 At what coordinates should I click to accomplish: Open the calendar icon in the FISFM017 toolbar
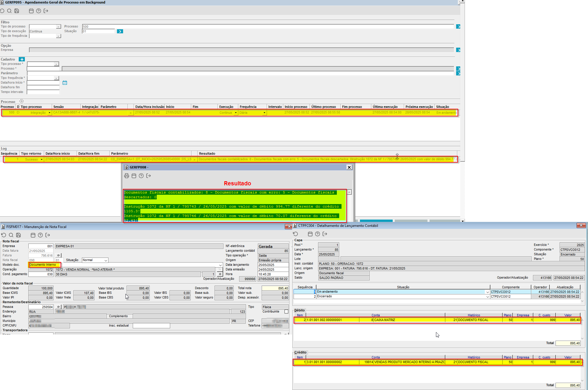[33, 235]
